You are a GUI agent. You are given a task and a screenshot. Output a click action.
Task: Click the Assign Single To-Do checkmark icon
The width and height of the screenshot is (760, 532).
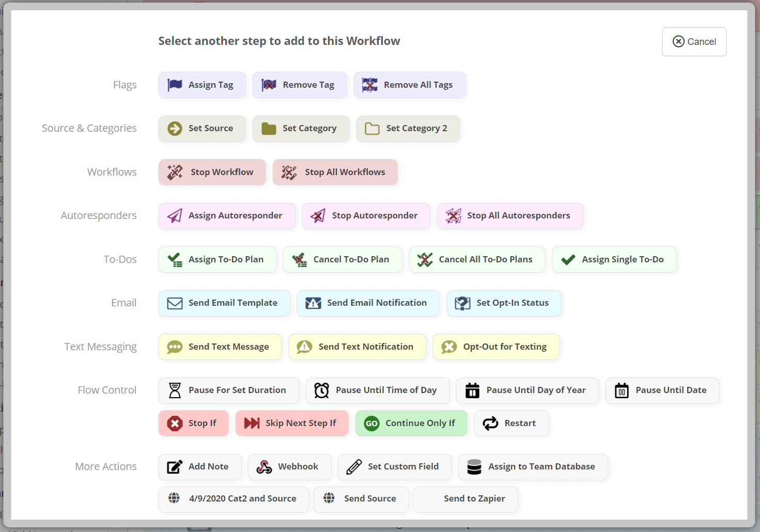pyautogui.click(x=568, y=259)
